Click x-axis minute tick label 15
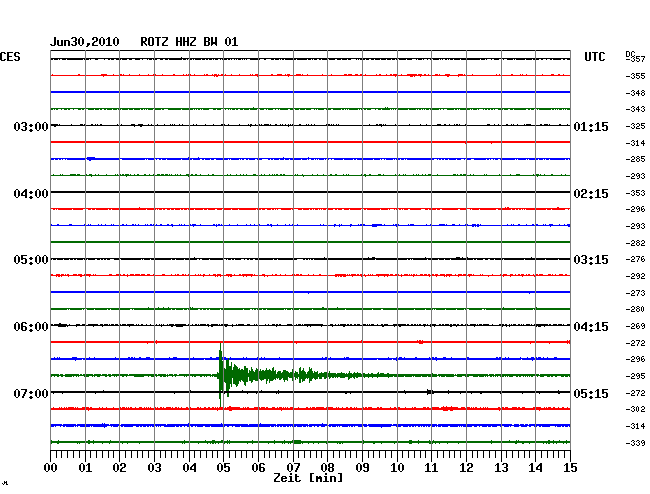650x494 pixels. (x=570, y=468)
